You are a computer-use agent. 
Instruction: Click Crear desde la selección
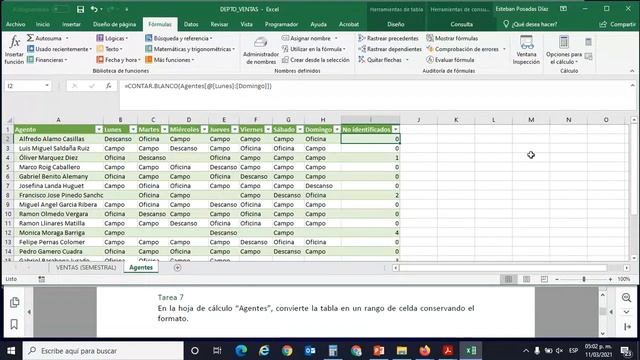pyautogui.click(x=316, y=60)
